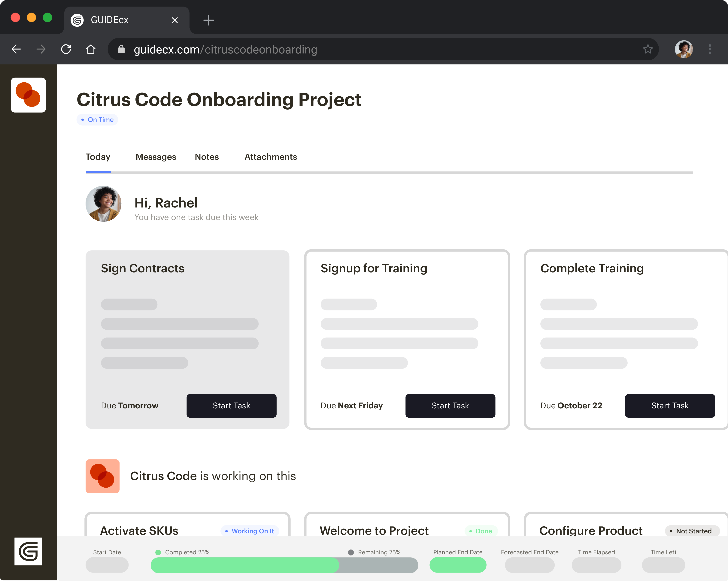728x581 pixels.
Task: Click the Working On It status badge
Action: [250, 531]
